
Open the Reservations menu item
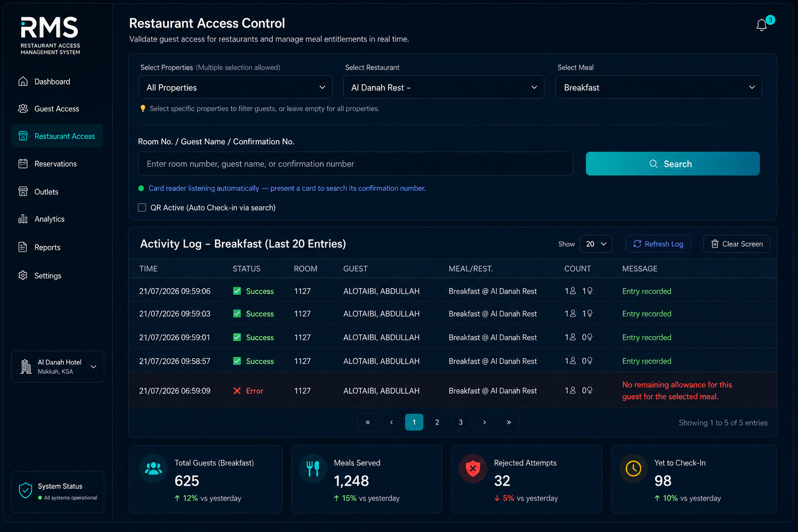(x=57, y=164)
